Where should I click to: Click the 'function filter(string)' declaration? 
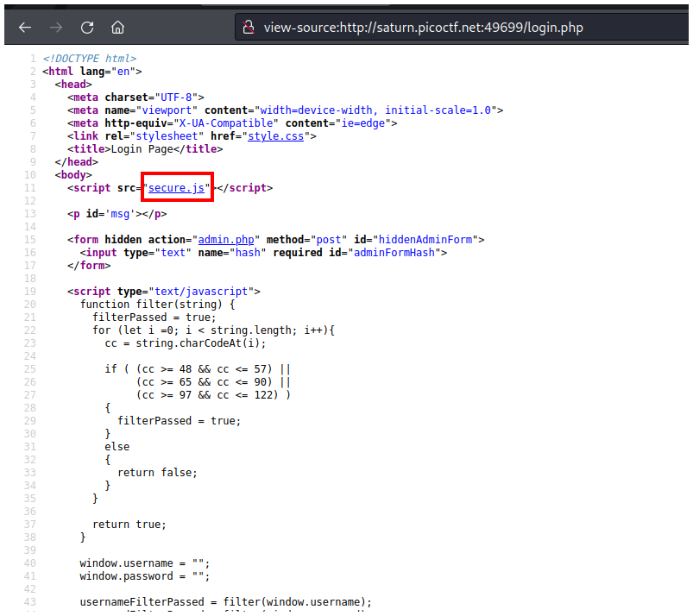[x=157, y=304]
